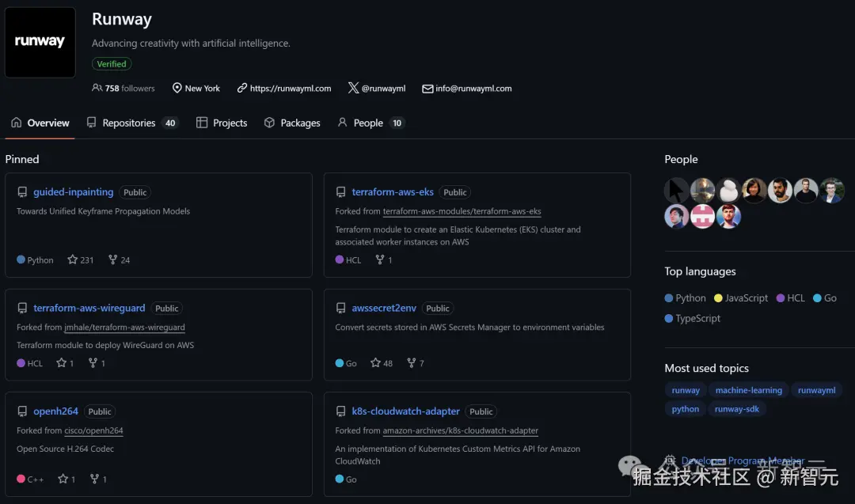855x504 pixels.
Task: Filter by JavaScript in Top languages
Action: click(740, 298)
